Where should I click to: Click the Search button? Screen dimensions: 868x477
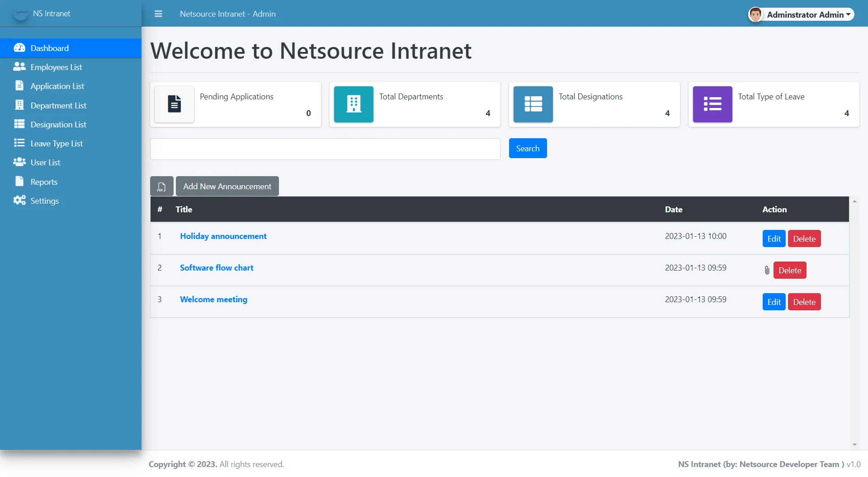click(527, 148)
